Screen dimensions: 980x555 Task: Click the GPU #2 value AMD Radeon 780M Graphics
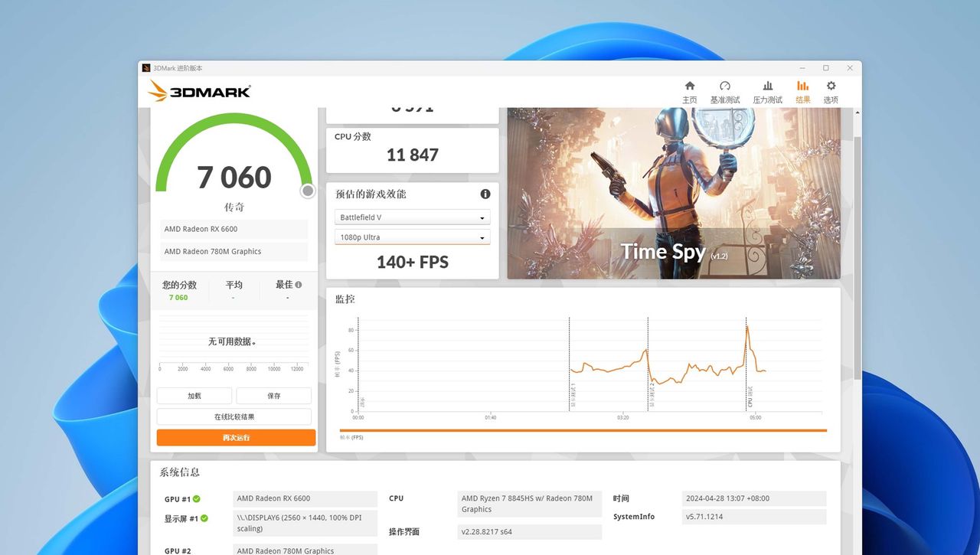pyautogui.click(x=305, y=550)
